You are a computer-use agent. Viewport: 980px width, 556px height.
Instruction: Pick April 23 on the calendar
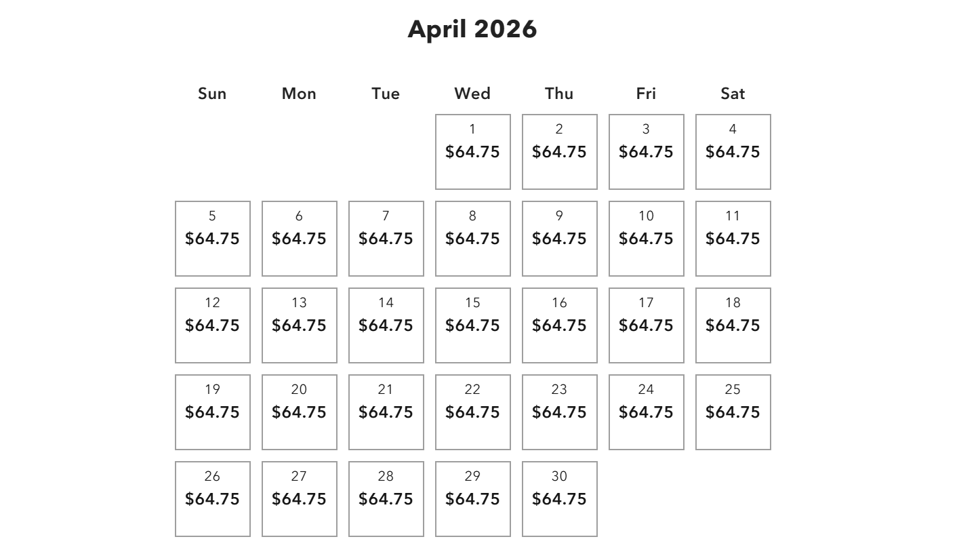pyautogui.click(x=559, y=412)
